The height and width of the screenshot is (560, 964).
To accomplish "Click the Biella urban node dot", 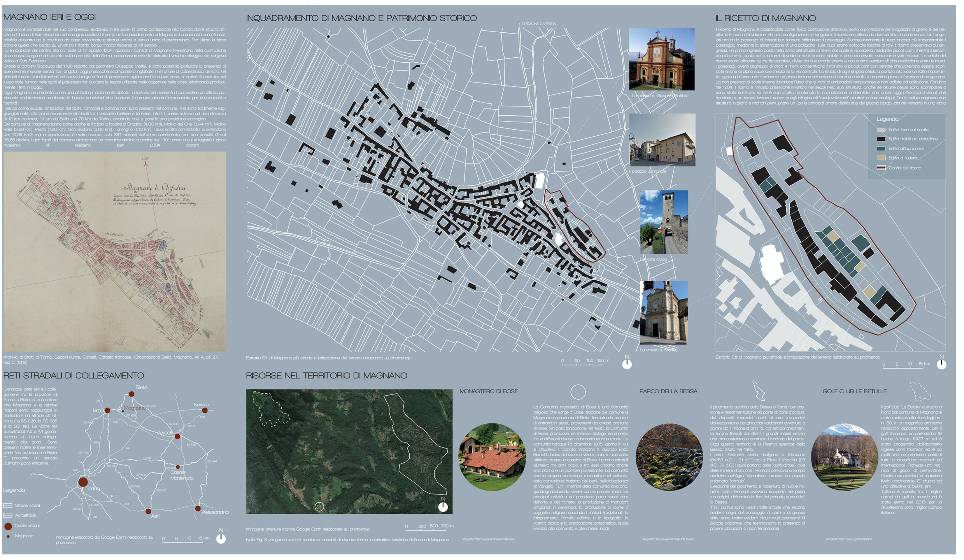I will 131,394.
